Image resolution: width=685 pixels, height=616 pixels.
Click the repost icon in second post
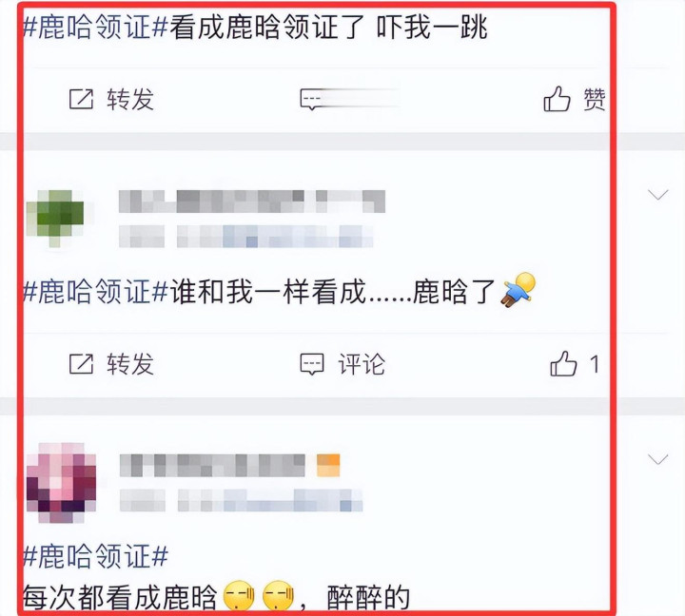pyautogui.click(x=81, y=364)
